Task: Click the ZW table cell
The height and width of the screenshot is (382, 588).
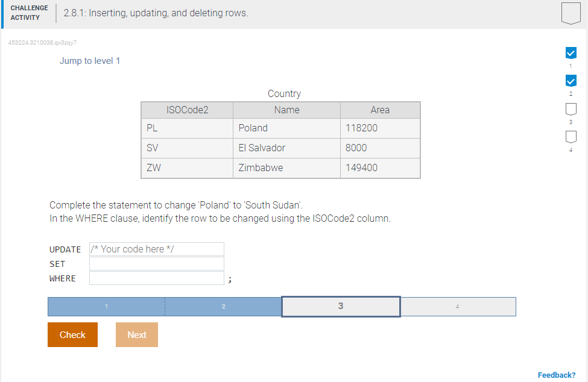Action: 187,168
